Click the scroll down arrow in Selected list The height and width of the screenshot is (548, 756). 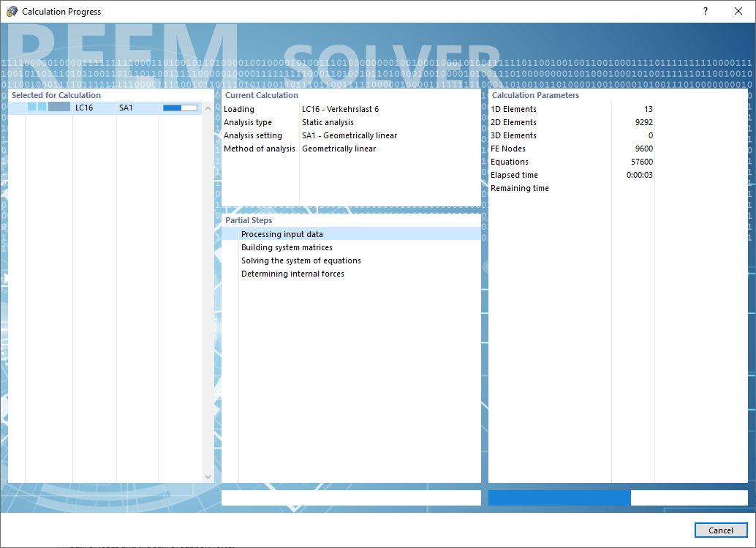tap(208, 476)
